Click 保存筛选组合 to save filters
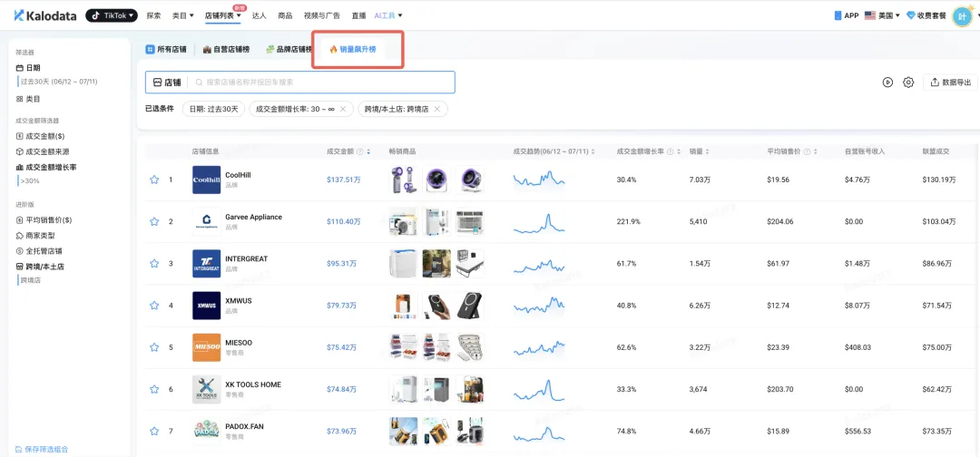The width and height of the screenshot is (980, 457). tap(42, 449)
